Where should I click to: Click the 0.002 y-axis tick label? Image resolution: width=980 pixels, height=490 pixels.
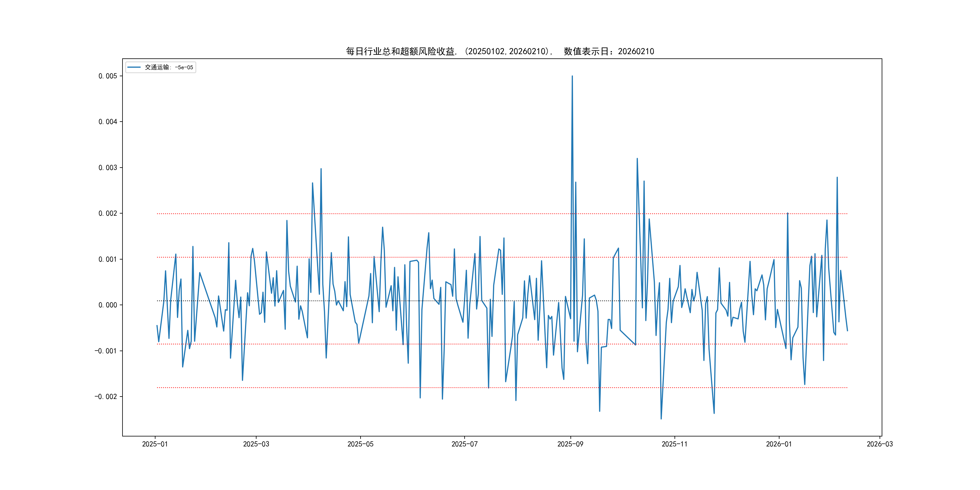108,214
